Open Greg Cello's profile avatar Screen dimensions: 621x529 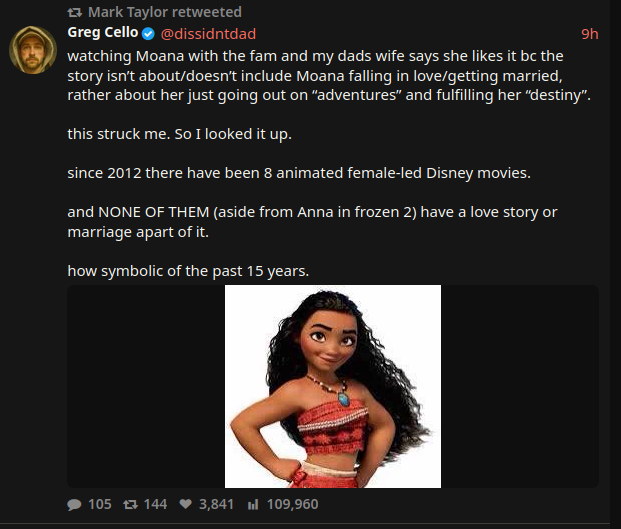point(33,49)
